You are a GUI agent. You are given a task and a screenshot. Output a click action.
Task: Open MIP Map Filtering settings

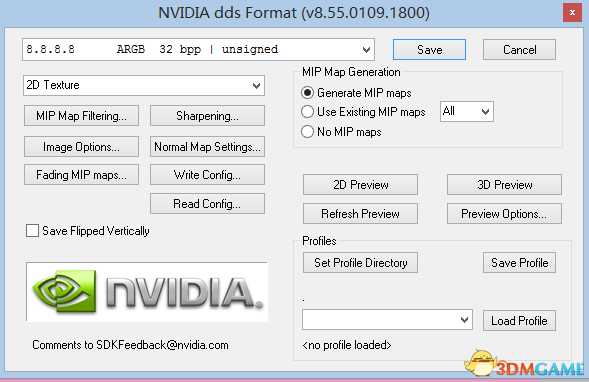(x=81, y=116)
